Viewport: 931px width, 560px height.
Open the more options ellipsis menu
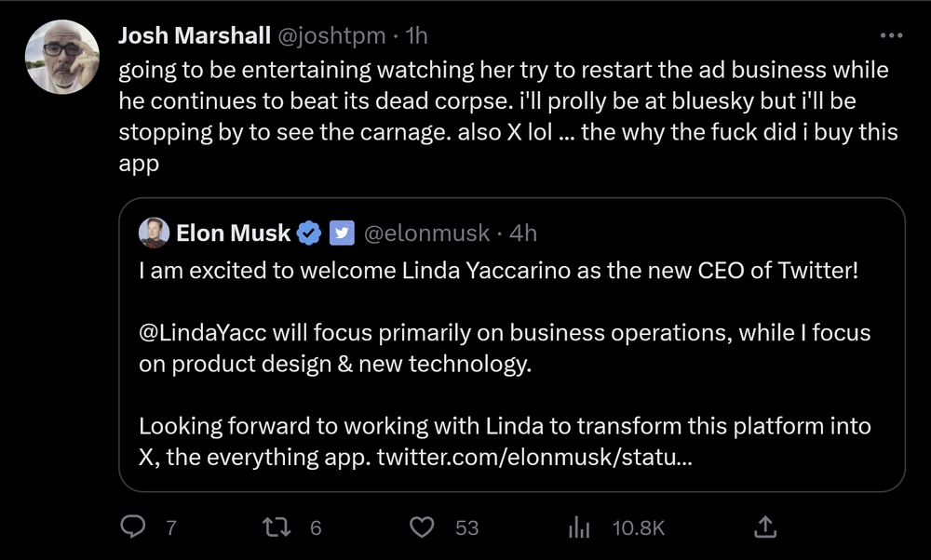pyautogui.click(x=891, y=35)
